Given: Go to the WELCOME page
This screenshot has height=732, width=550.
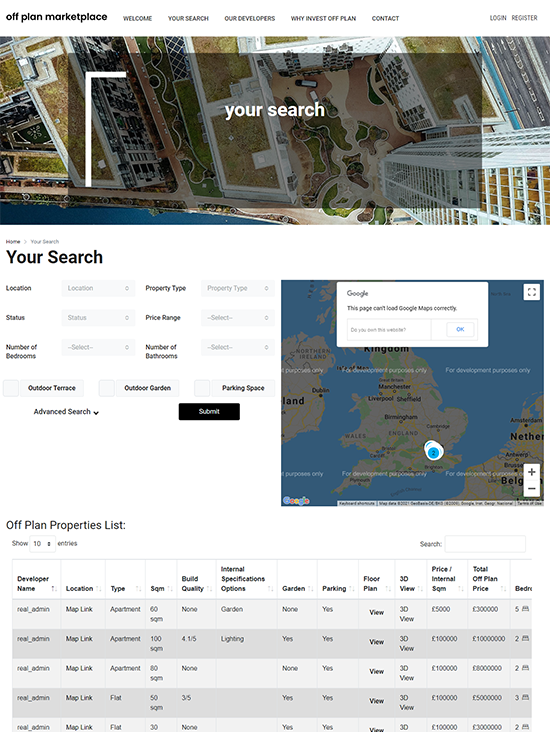Looking at the screenshot, I should tap(137, 19).
